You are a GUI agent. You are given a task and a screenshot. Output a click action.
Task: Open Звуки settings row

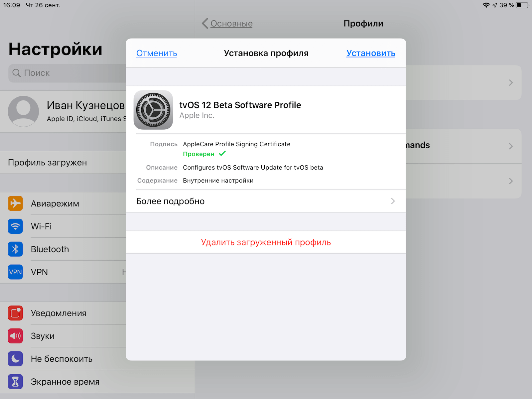63,336
